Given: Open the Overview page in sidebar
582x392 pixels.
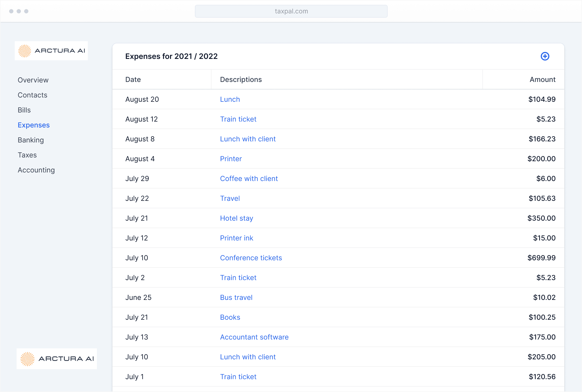Looking at the screenshot, I should 33,80.
